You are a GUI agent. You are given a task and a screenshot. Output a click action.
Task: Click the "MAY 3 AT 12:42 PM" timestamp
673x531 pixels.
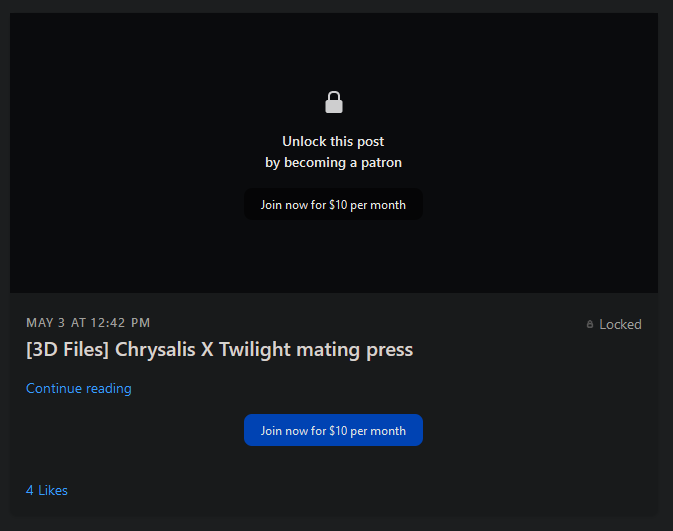(x=88, y=322)
